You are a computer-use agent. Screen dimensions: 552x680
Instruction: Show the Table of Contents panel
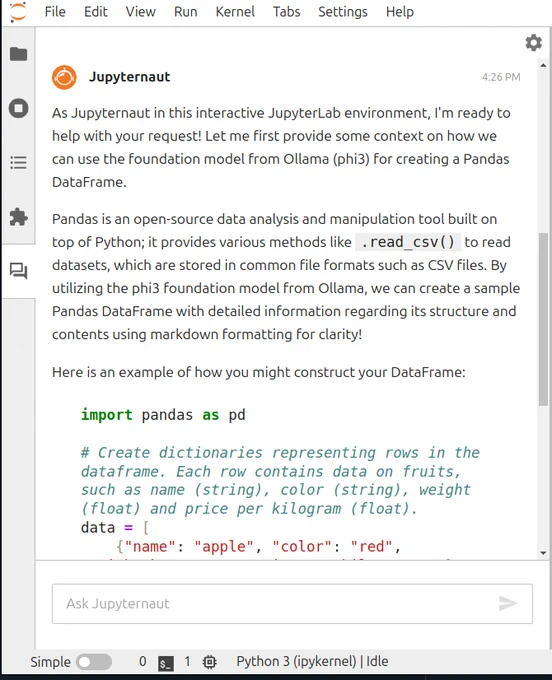coord(18,163)
